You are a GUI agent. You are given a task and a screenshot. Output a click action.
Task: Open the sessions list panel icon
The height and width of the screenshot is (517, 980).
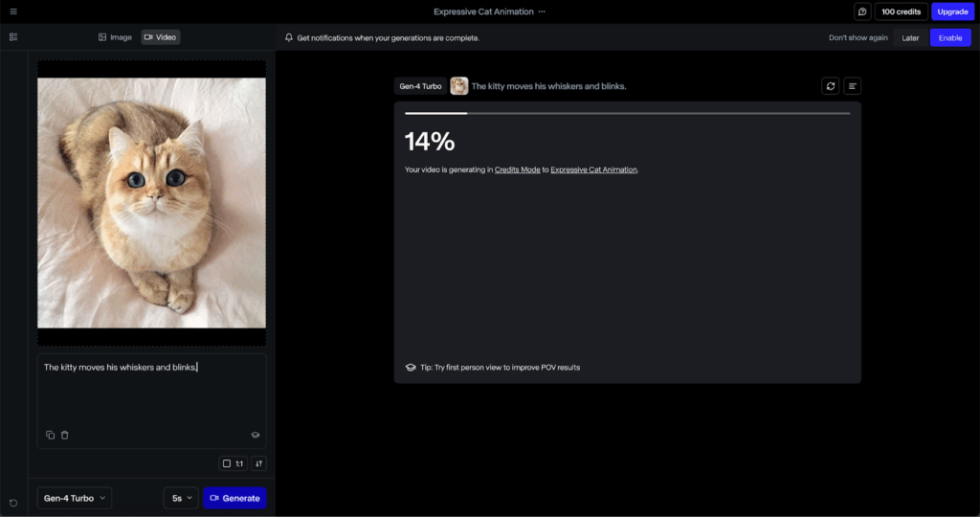(x=13, y=37)
